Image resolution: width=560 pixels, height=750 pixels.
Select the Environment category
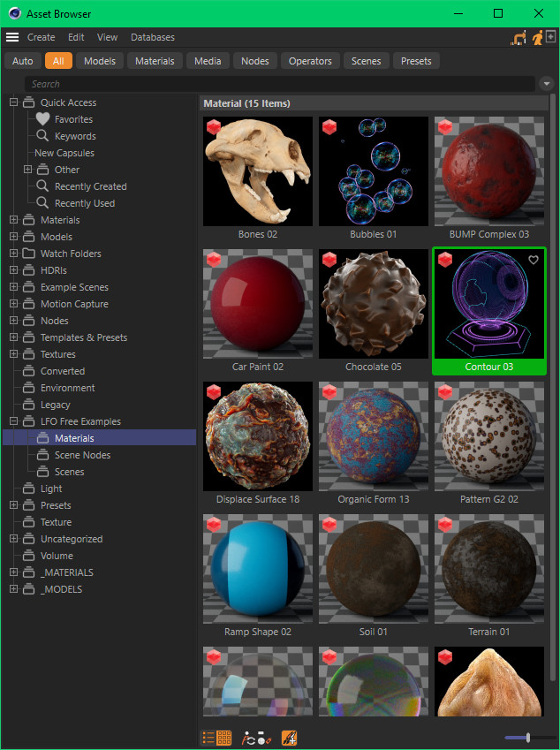pyautogui.click(x=67, y=388)
